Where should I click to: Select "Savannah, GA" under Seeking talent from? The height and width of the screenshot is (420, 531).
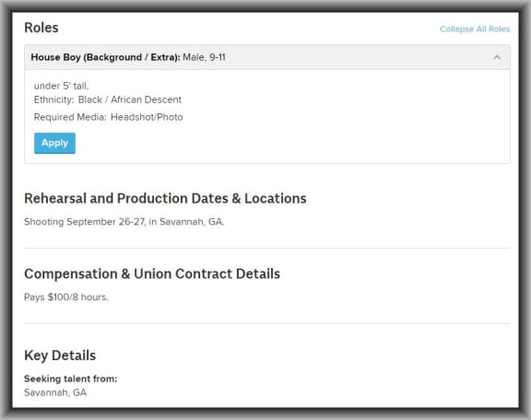point(55,392)
